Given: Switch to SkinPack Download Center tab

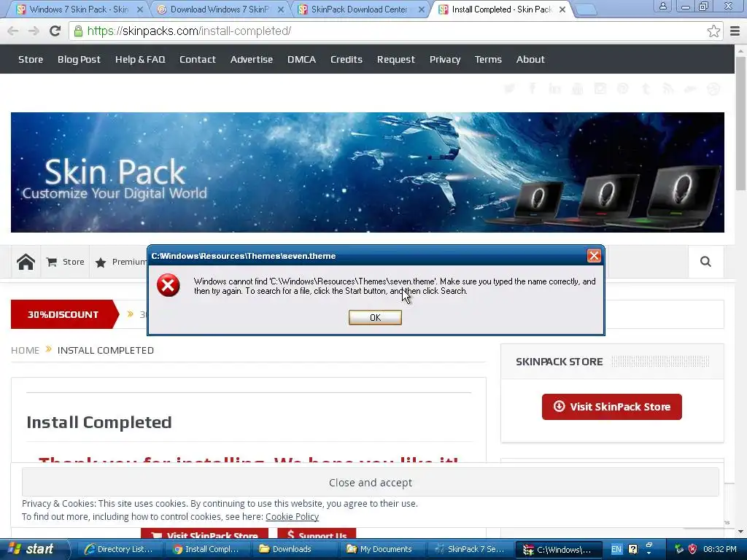Looking at the screenshot, I should 359,9.
